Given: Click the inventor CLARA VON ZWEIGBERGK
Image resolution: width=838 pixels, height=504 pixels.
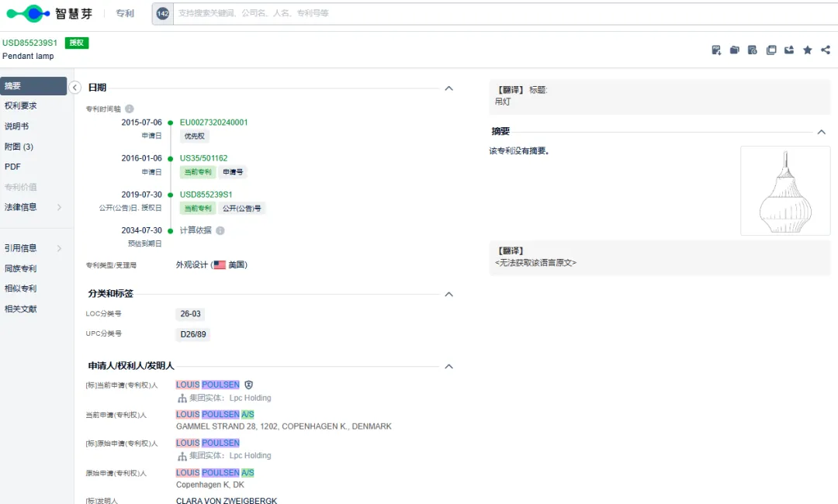Looking at the screenshot, I should tap(227, 500).
